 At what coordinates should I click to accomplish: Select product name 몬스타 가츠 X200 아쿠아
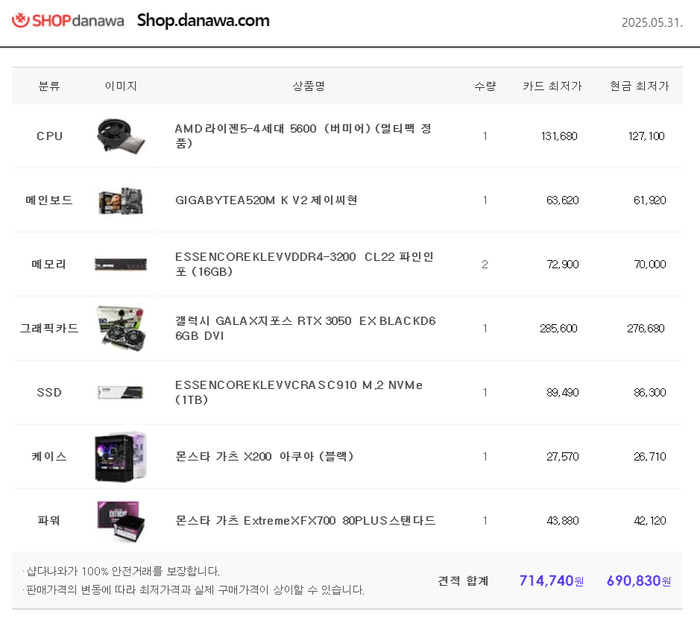pyautogui.click(x=264, y=457)
